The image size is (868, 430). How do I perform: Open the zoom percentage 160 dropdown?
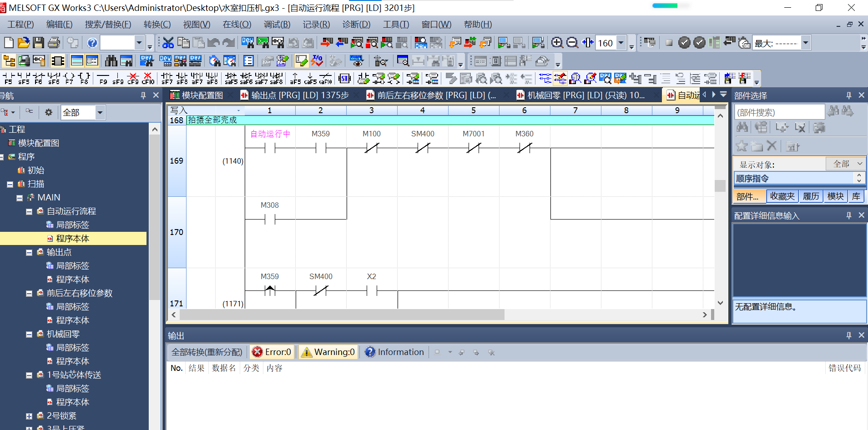tap(621, 43)
